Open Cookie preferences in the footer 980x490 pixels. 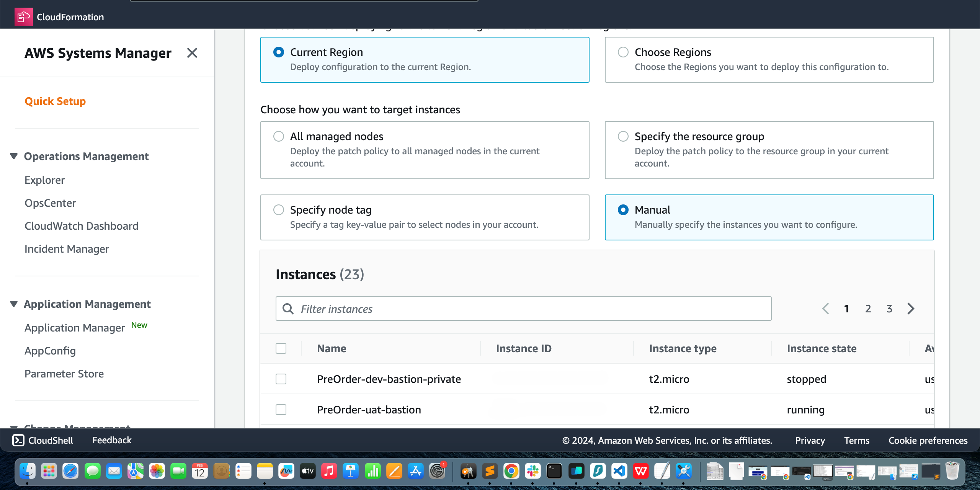[x=928, y=440]
